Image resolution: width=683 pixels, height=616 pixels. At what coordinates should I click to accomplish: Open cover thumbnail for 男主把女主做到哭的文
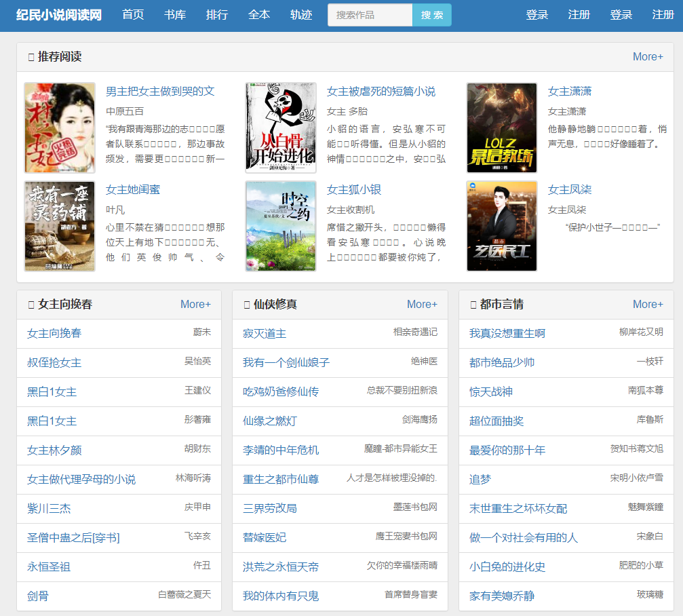tap(60, 128)
